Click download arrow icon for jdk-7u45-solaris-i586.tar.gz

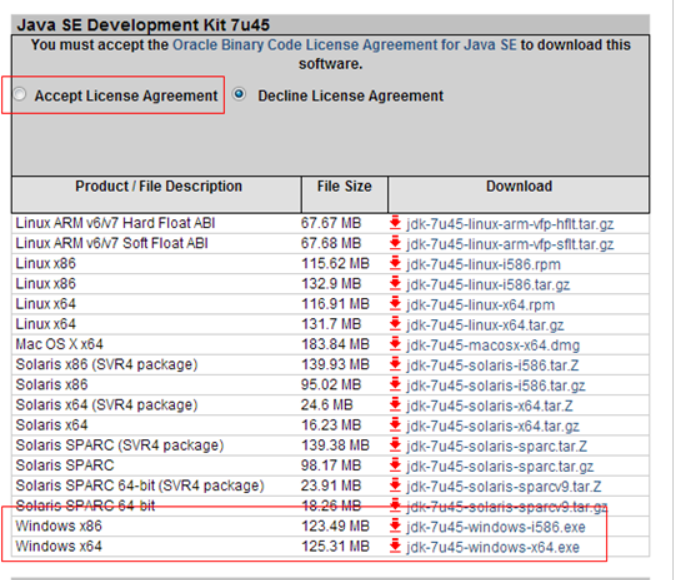pos(395,385)
